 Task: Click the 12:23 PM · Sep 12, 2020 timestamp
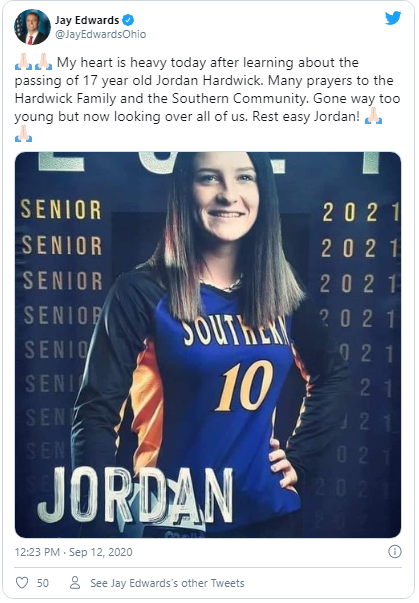tap(73, 552)
